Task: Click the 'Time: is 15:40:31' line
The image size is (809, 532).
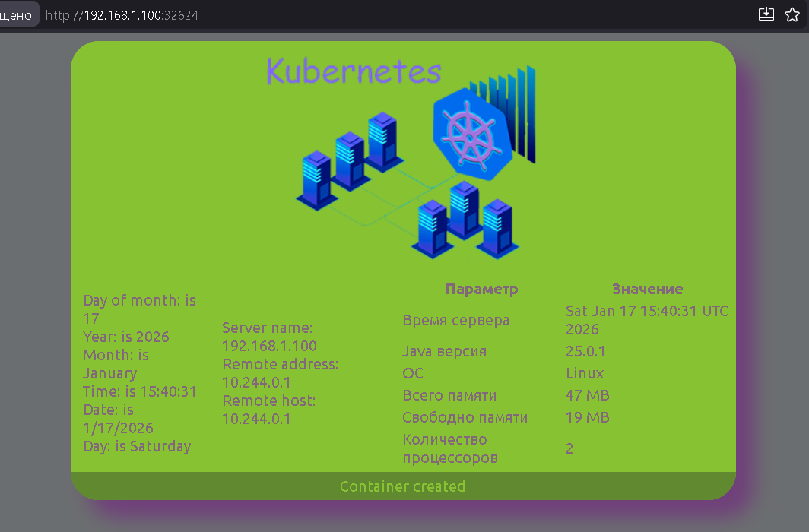Action: click(140, 391)
